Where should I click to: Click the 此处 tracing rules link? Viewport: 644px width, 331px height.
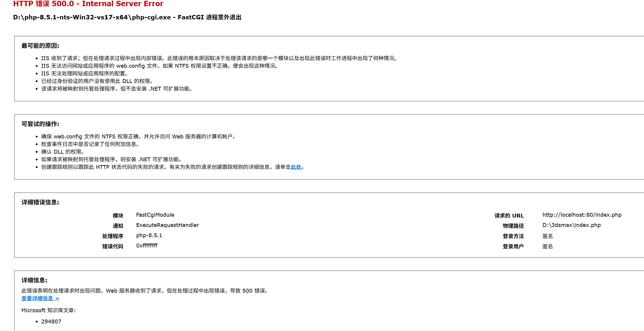pos(296,167)
